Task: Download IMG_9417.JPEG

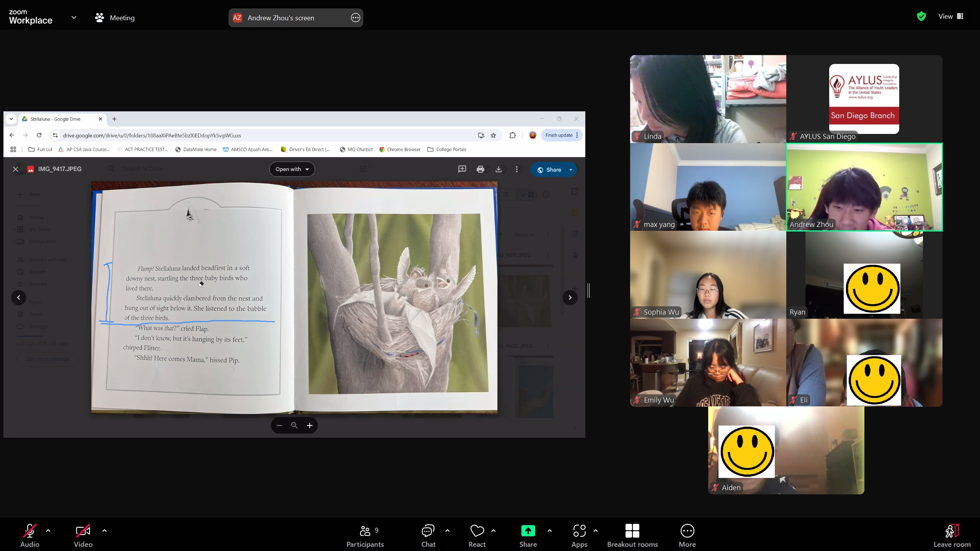Action: [498, 169]
